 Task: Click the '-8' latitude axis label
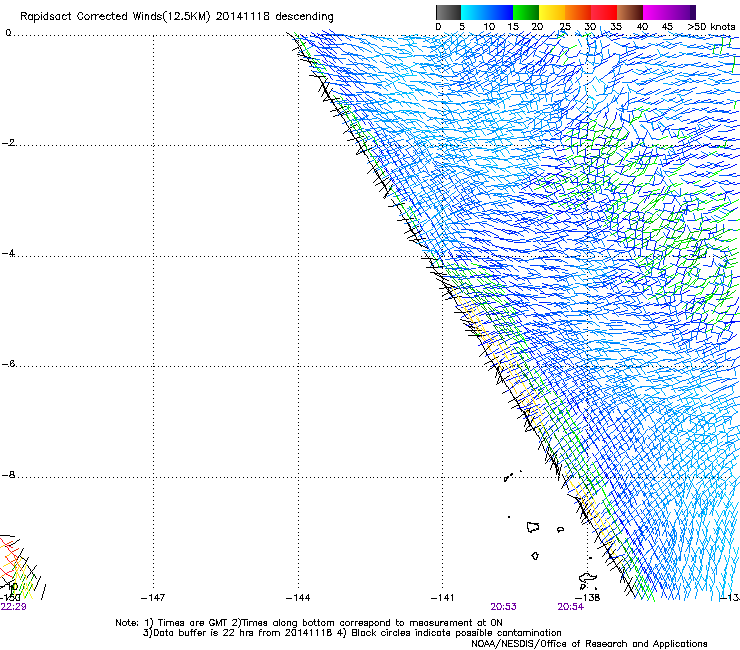pos(8,475)
